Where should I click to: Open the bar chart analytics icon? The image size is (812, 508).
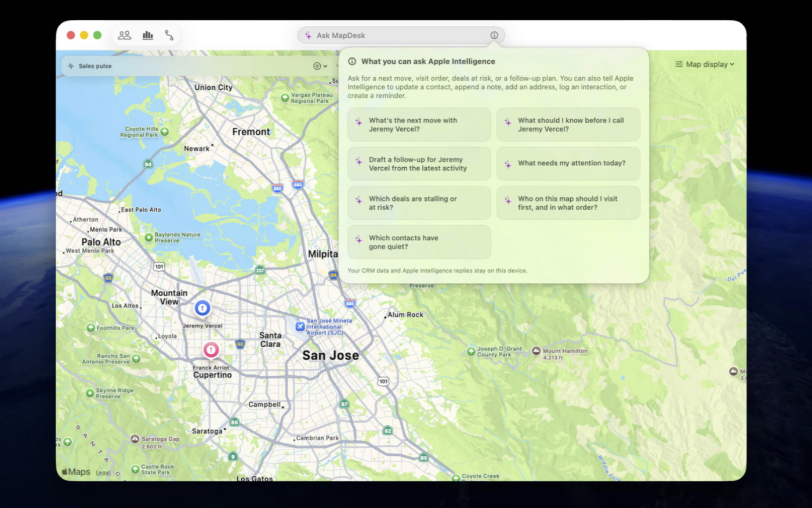pos(148,35)
